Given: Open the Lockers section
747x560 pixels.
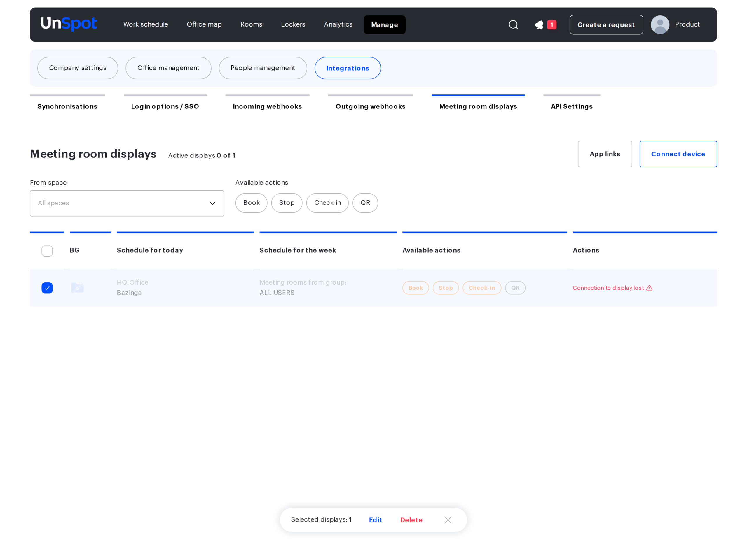Looking at the screenshot, I should click(293, 24).
